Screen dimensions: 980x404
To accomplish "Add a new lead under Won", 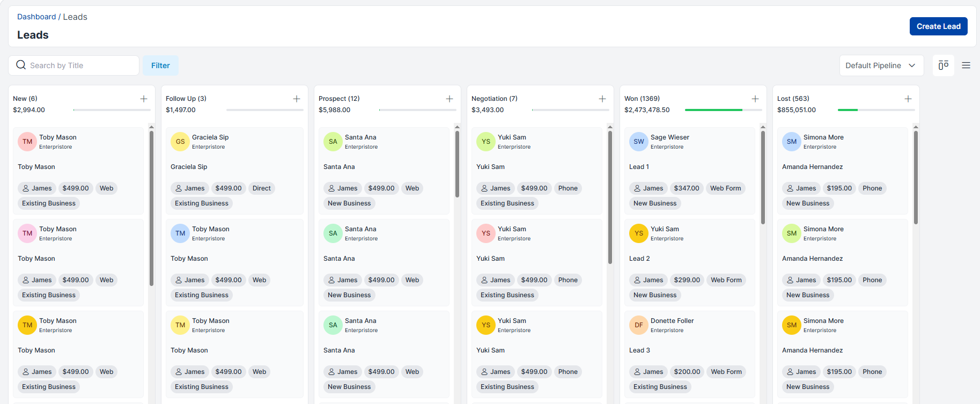I will click(755, 99).
